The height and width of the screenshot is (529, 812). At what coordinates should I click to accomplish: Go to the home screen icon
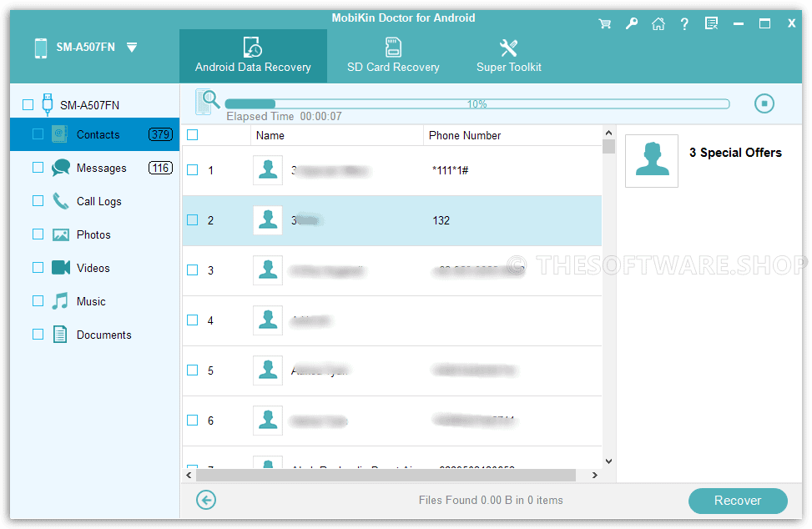658,24
